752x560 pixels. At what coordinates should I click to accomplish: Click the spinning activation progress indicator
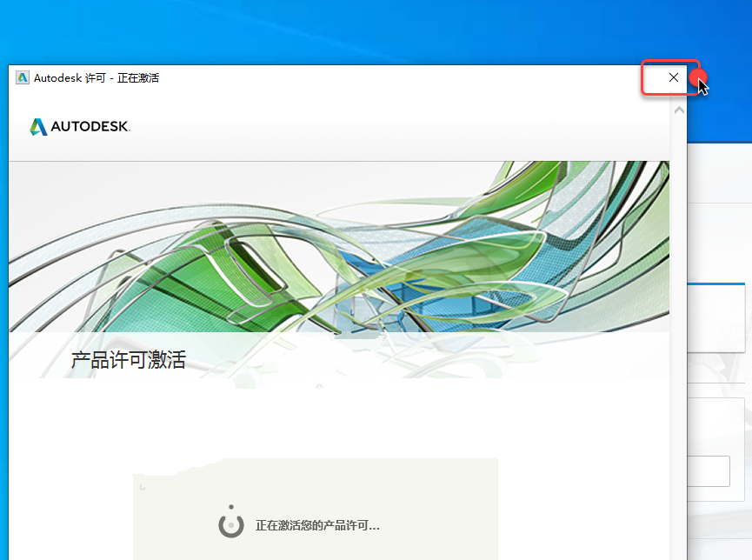[x=231, y=522]
